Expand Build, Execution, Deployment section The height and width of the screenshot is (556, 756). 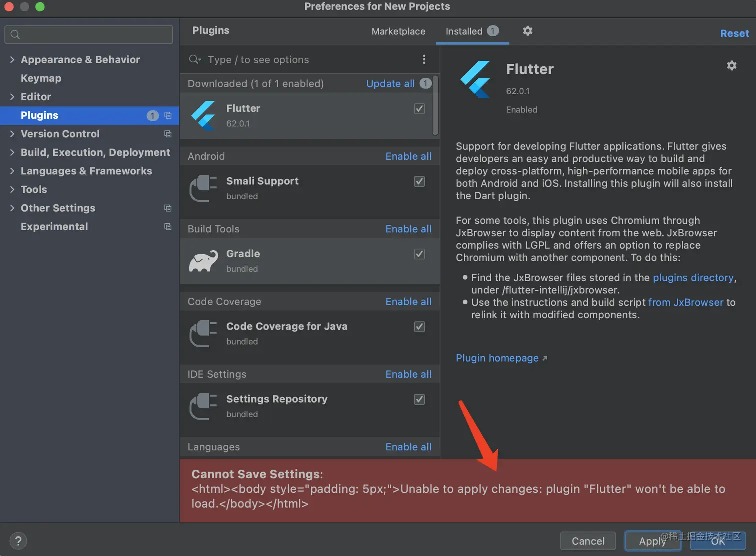[12, 152]
